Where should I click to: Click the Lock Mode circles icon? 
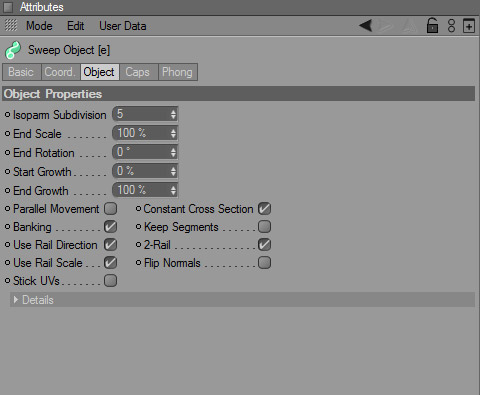coord(451,26)
